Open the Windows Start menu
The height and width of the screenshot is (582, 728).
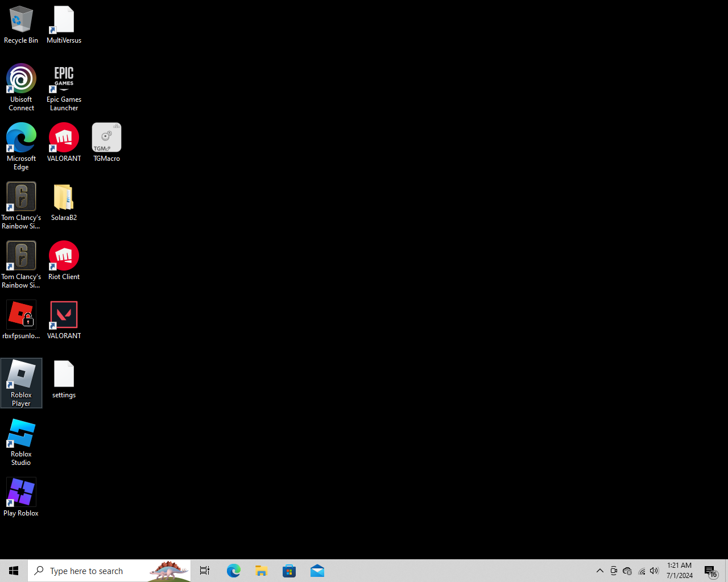pyautogui.click(x=14, y=571)
